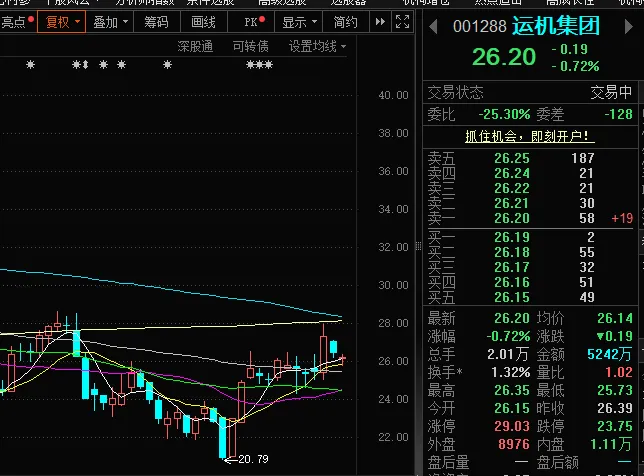Click the triple star event marker
644x476 pixels.
coord(259,65)
